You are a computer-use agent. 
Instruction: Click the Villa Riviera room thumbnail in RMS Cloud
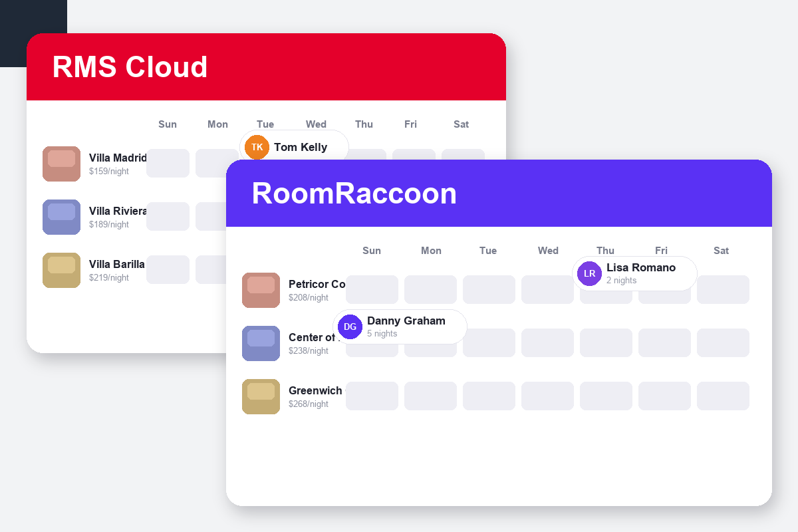[x=61, y=217]
